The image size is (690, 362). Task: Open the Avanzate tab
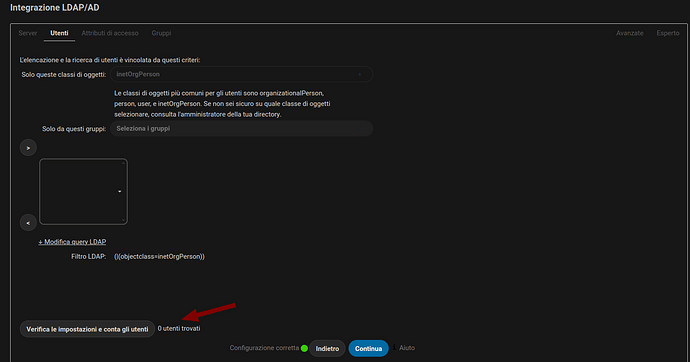click(630, 33)
